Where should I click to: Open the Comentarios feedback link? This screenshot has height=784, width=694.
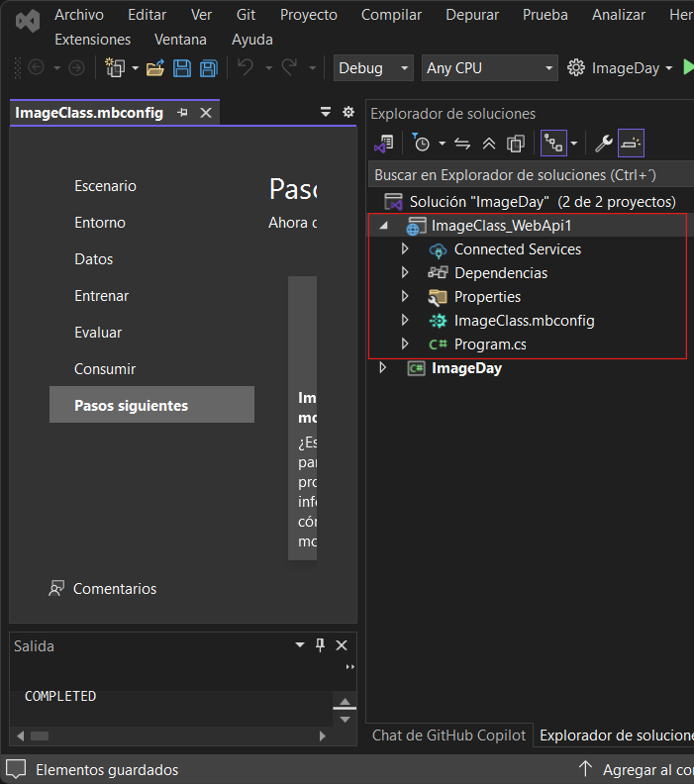point(115,589)
